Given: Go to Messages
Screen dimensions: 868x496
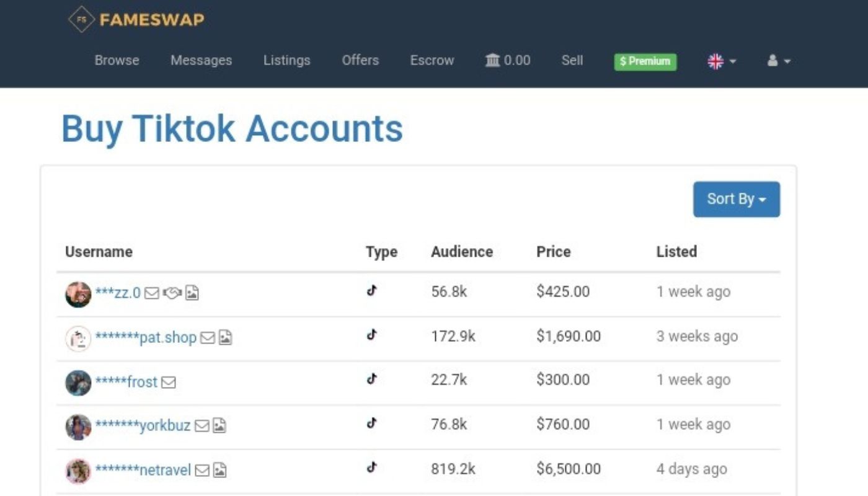Looking at the screenshot, I should pyautogui.click(x=201, y=60).
